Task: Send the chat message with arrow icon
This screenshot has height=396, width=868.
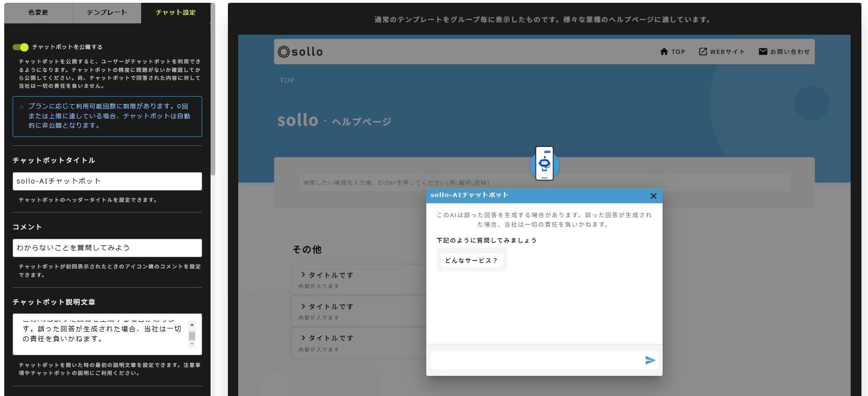Action: (649, 360)
